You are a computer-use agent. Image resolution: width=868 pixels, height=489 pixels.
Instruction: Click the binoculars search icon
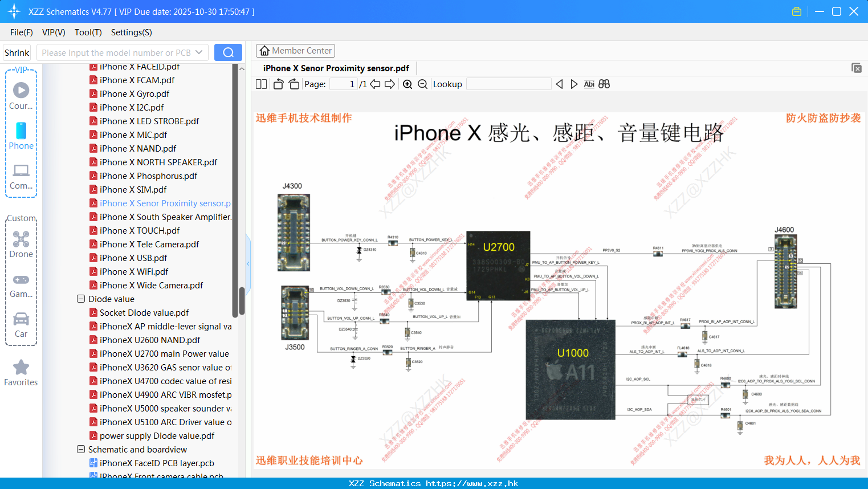[604, 84]
